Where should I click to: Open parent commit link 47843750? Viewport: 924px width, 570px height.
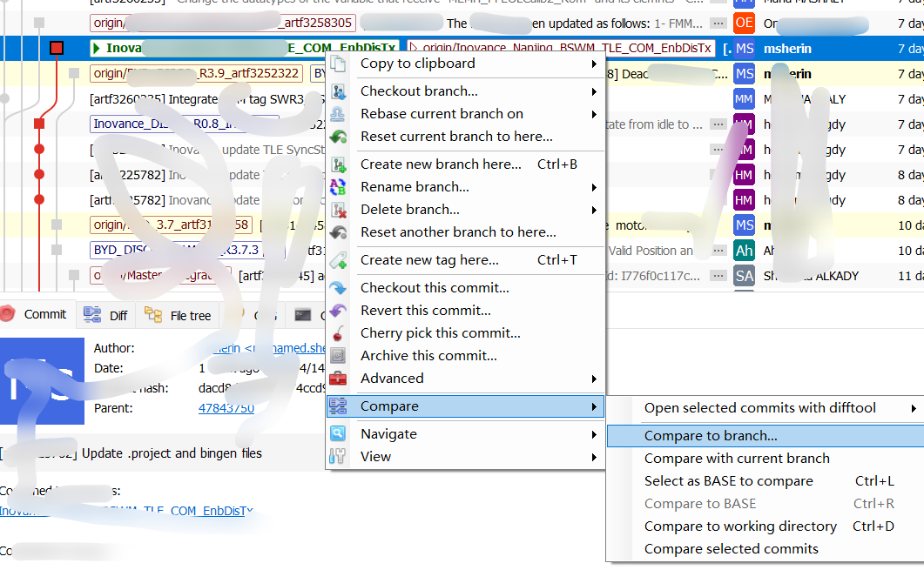[226, 407]
